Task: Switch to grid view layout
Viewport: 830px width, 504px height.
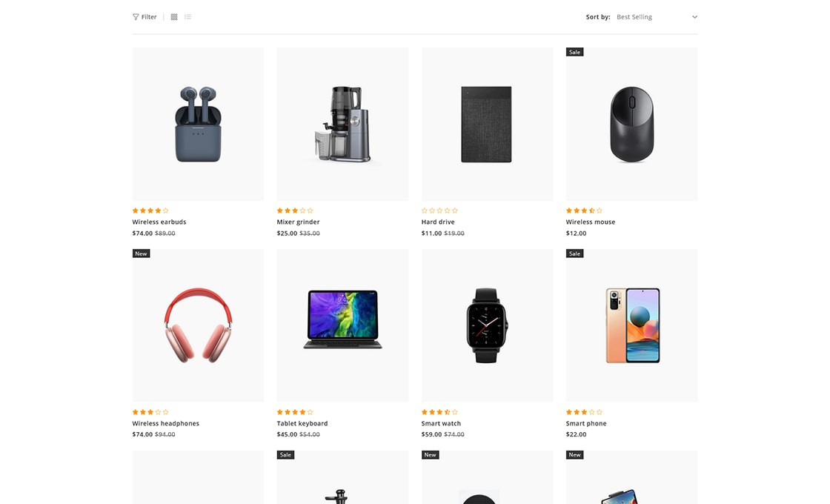Action: [174, 17]
